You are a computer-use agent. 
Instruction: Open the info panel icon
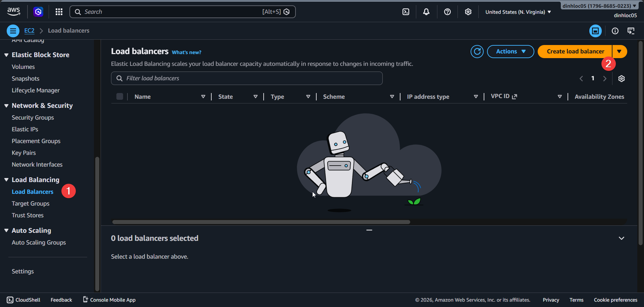615,31
